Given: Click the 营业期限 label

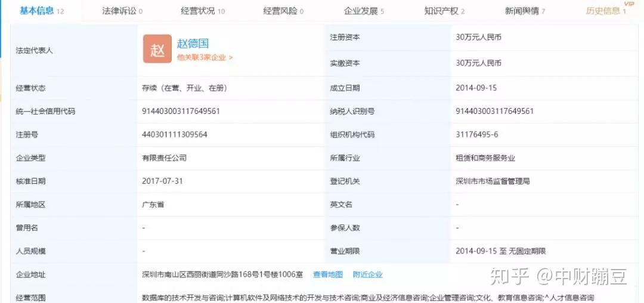Looking at the screenshot, I should pyautogui.click(x=345, y=251).
